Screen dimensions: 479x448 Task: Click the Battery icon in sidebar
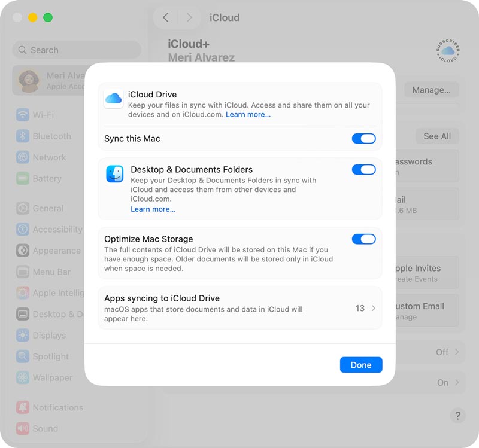coord(23,178)
